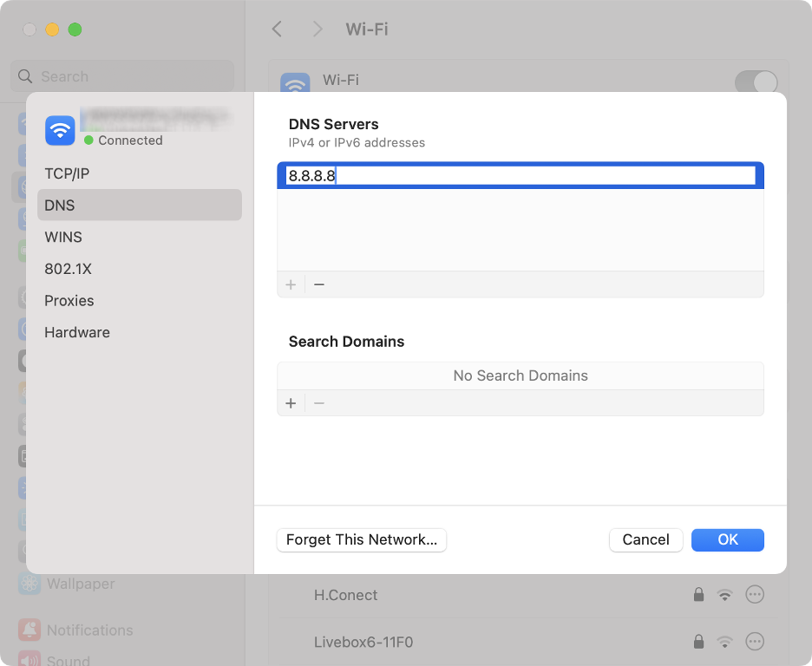Click the minus icon under Search Domains

(318, 402)
